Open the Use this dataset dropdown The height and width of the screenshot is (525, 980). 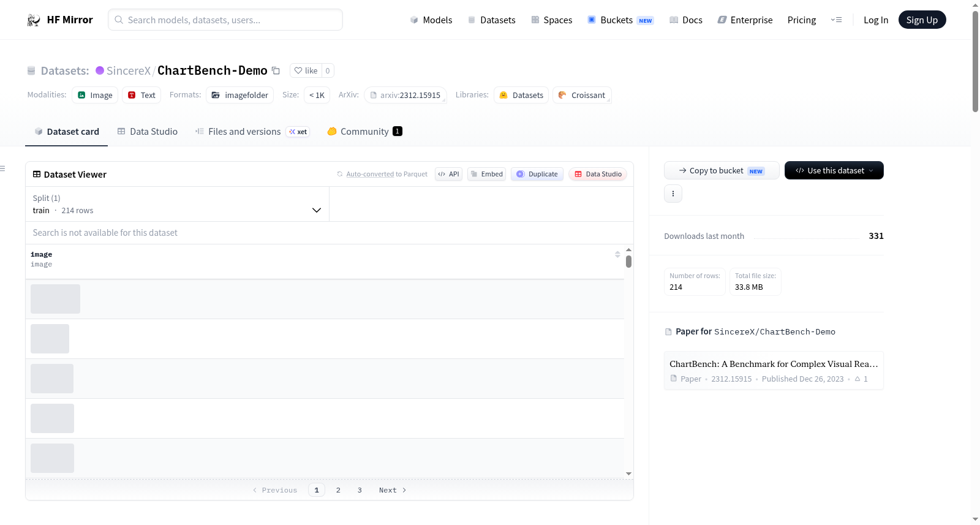[834, 170]
